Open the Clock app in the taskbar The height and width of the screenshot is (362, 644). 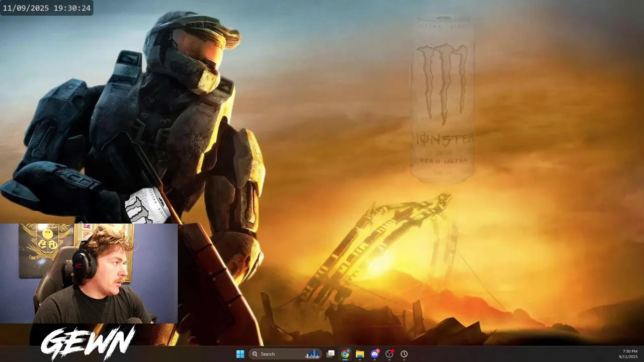[x=404, y=354]
